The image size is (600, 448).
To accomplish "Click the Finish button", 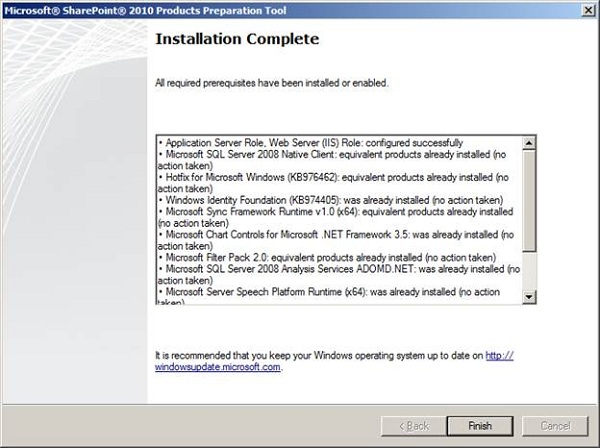I will tap(480, 426).
